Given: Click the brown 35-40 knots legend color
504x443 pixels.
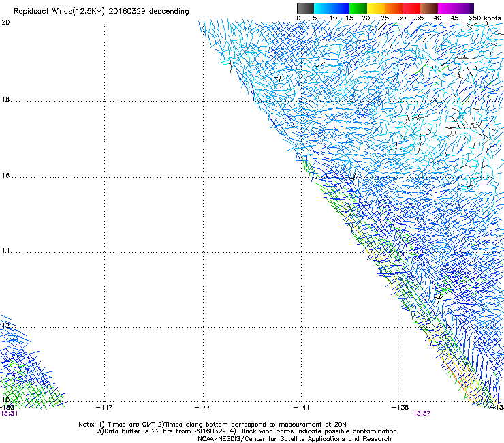Looking at the screenshot, I should coord(429,8).
